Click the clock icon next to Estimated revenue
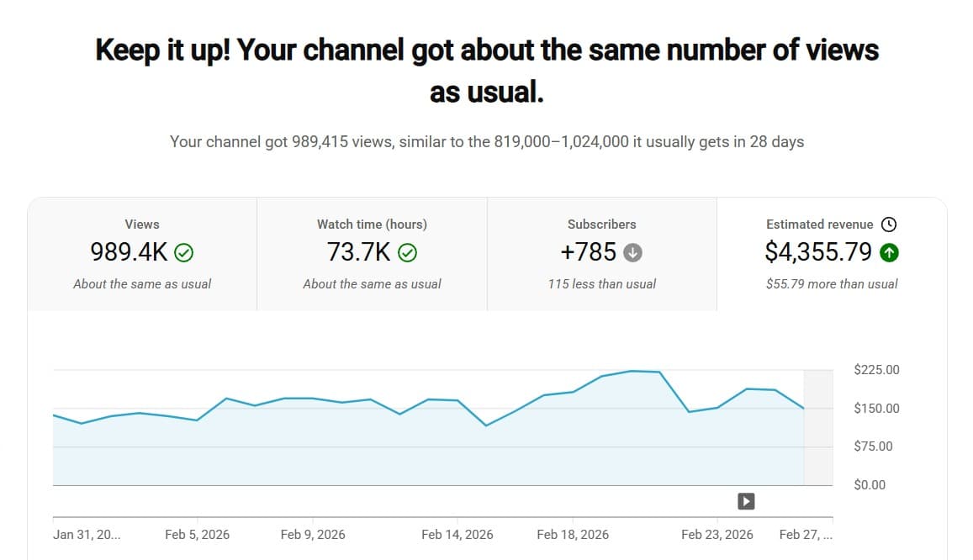Image resolution: width=973 pixels, height=560 pixels. pyautogui.click(x=890, y=225)
